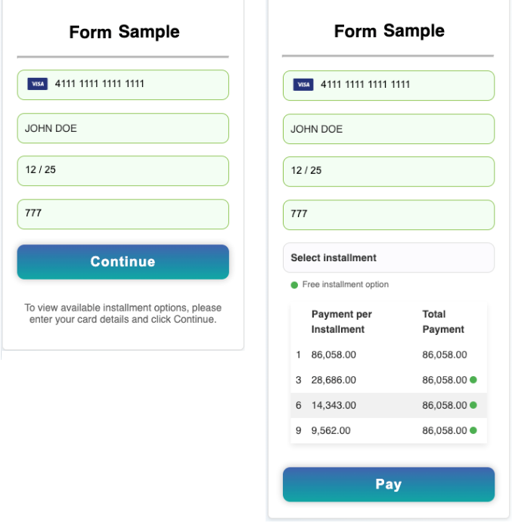Image resolution: width=512 pixels, height=524 pixels.
Task: Click the Visa icon in right form
Action: [x=303, y=85]
